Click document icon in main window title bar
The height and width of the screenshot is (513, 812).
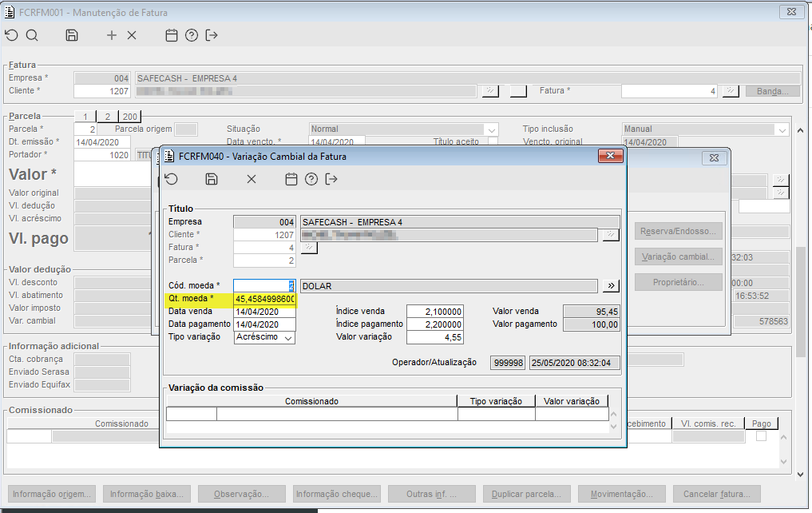(x=10, y=12)
